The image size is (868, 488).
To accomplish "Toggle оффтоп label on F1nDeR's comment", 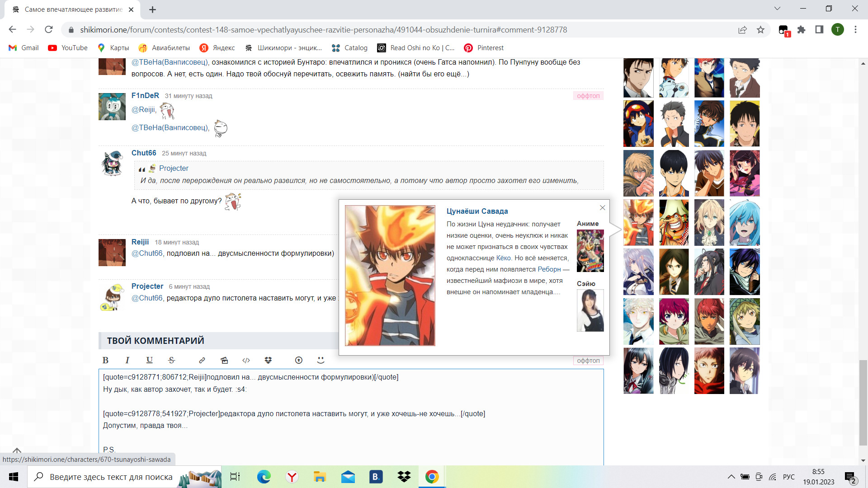I will pos(588,96).
